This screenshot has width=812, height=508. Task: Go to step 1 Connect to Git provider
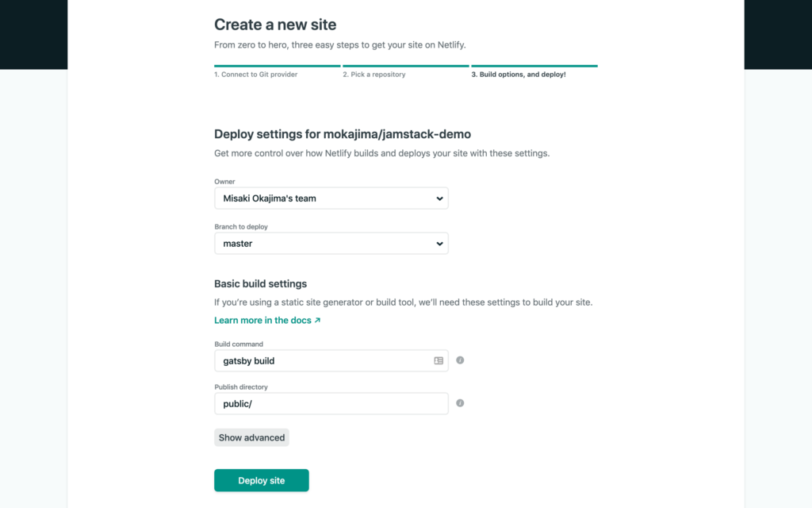coord(256,75)
